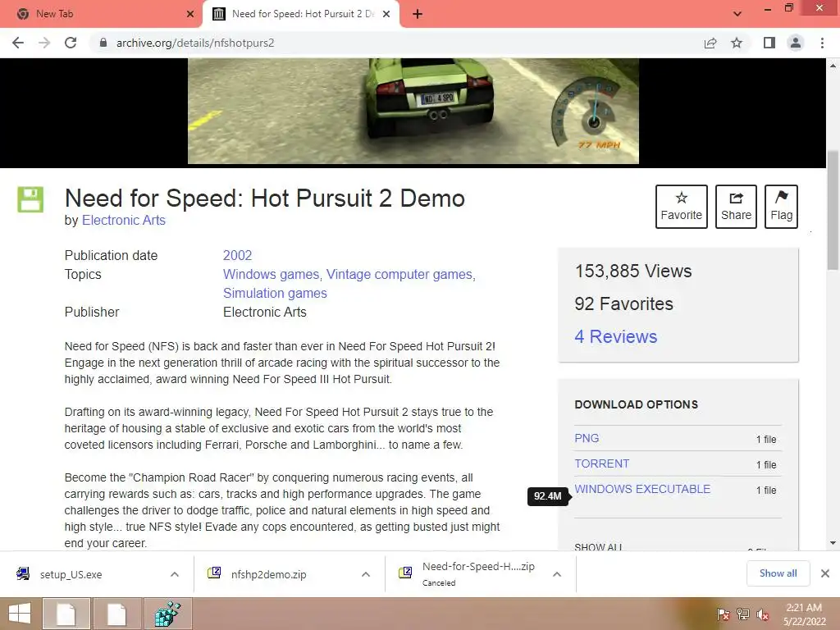Viewport: 840px width, 630px height.
Task: Open the Windows Start button
Action: 20,614
